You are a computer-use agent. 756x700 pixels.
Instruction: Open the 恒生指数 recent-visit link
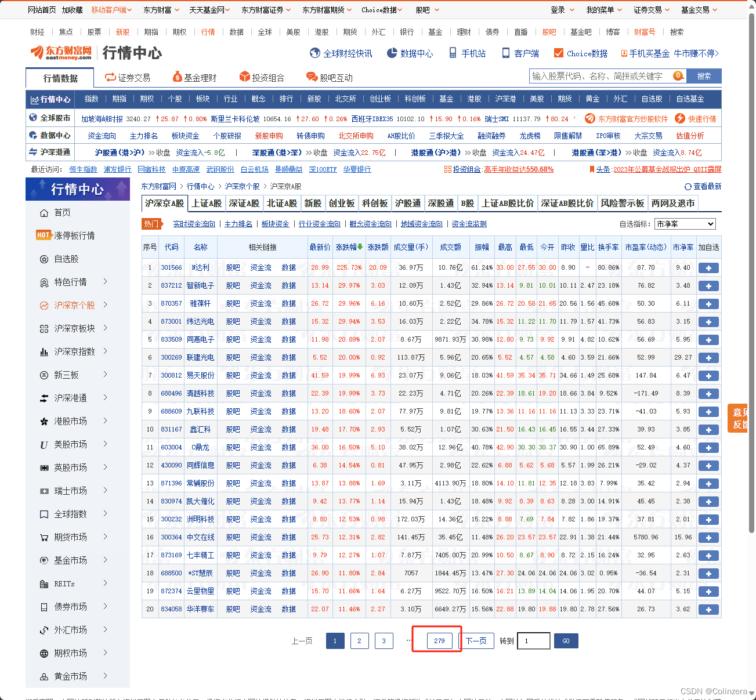tap(83, 169)
